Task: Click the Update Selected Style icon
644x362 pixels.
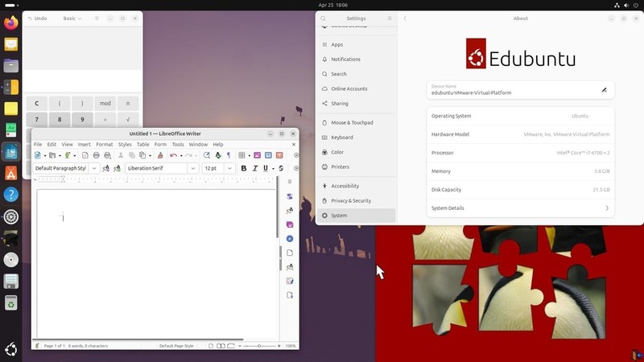Action: tap(106, 168)
